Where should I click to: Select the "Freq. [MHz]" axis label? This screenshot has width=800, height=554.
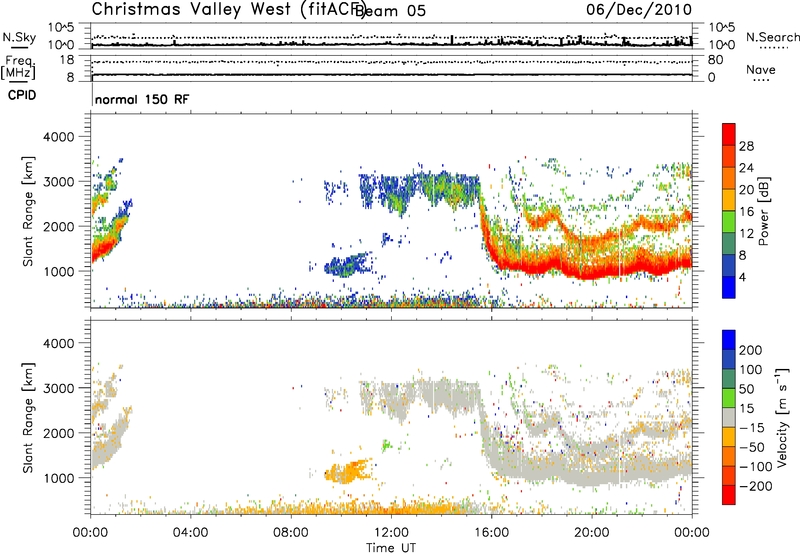(19, 67)
